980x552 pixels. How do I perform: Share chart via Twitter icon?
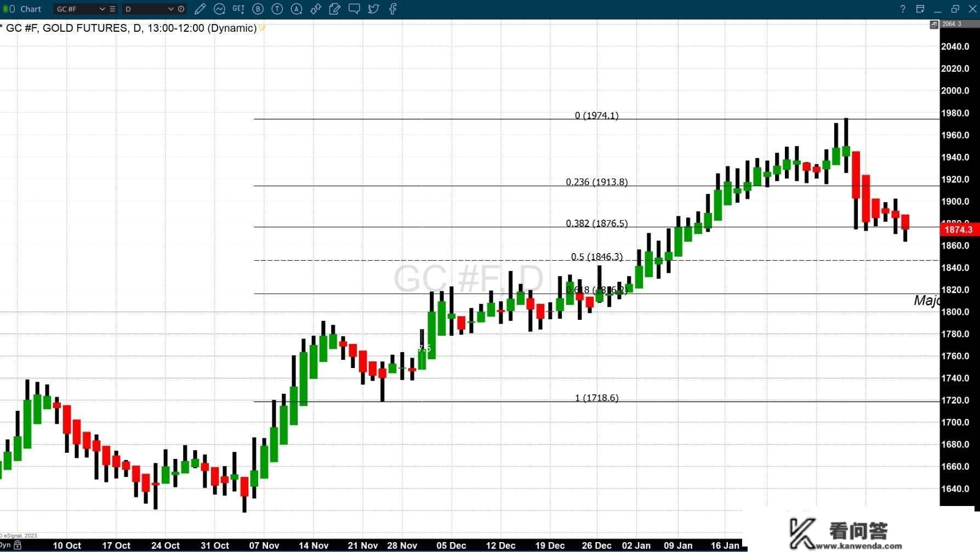(x=373, y=9)
